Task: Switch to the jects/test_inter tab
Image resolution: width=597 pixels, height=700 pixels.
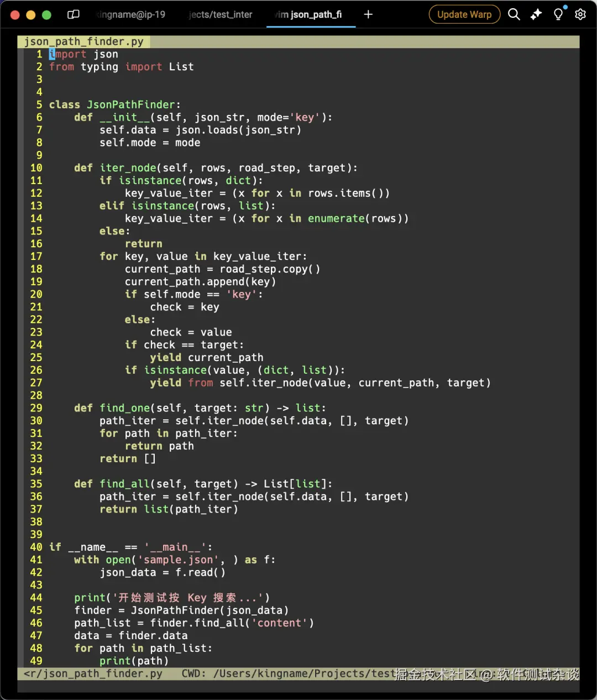Action: coord(221,14)
